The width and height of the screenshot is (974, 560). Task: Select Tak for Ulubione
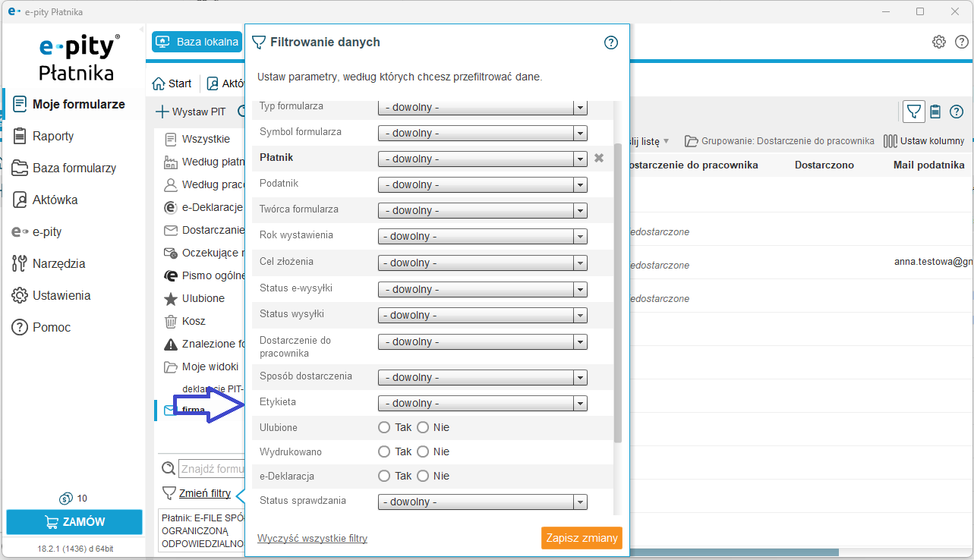[384, 427]
